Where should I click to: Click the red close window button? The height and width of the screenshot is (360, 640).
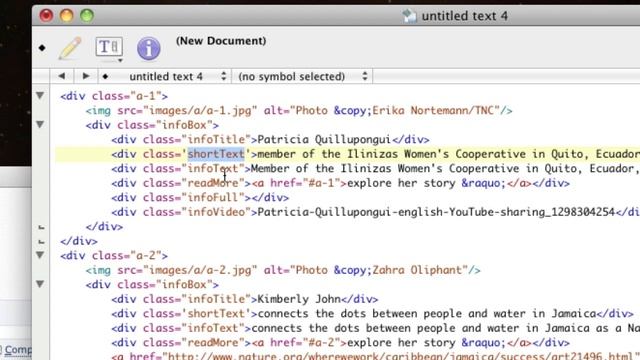coord(46,16)
